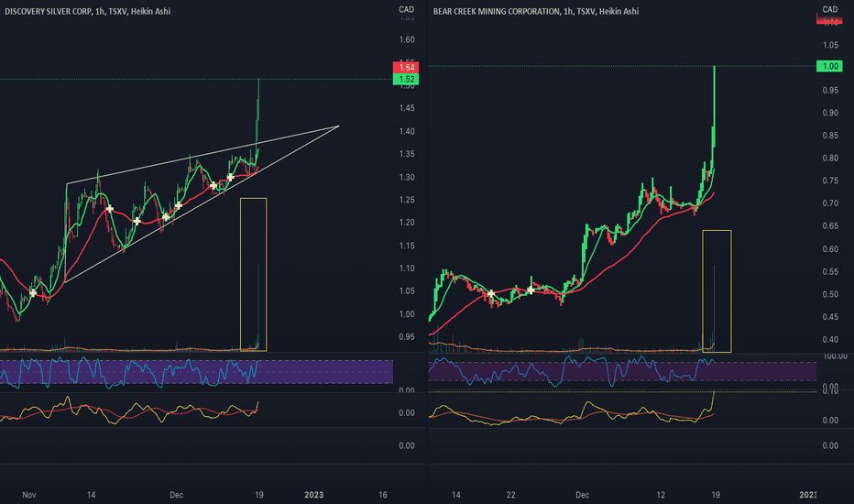Click the 1.40 price axis value
854x504 pixels.
[x=406, y=131]
